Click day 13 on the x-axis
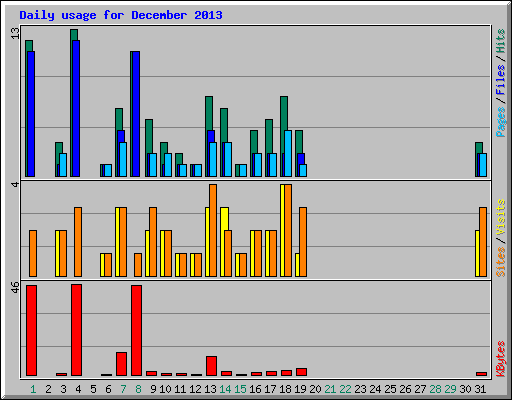 click(x=210, y=389)
